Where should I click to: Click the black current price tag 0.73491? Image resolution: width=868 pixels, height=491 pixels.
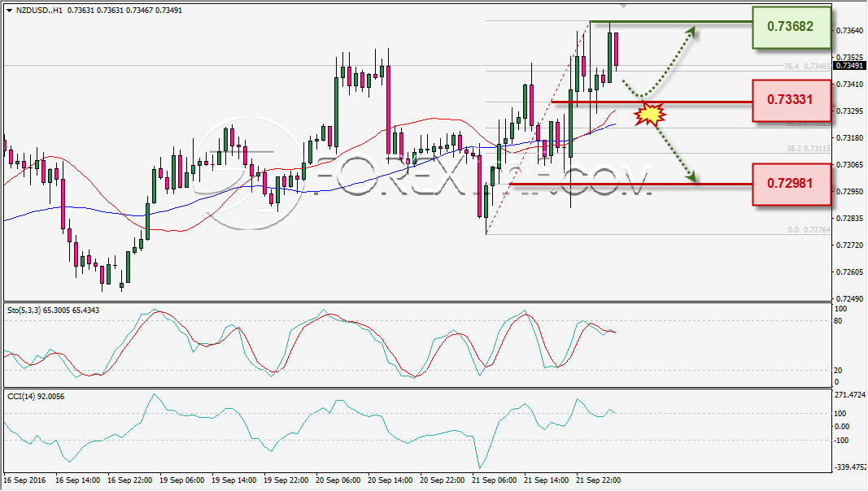click(849, 66)
